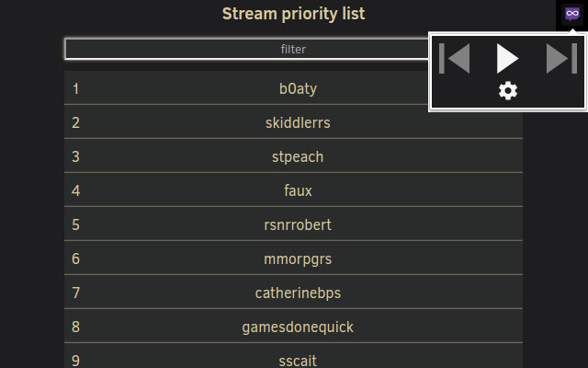Screen dimensions: 588x368
Task: Skip to the previous stream
Action: pos(455,58)
